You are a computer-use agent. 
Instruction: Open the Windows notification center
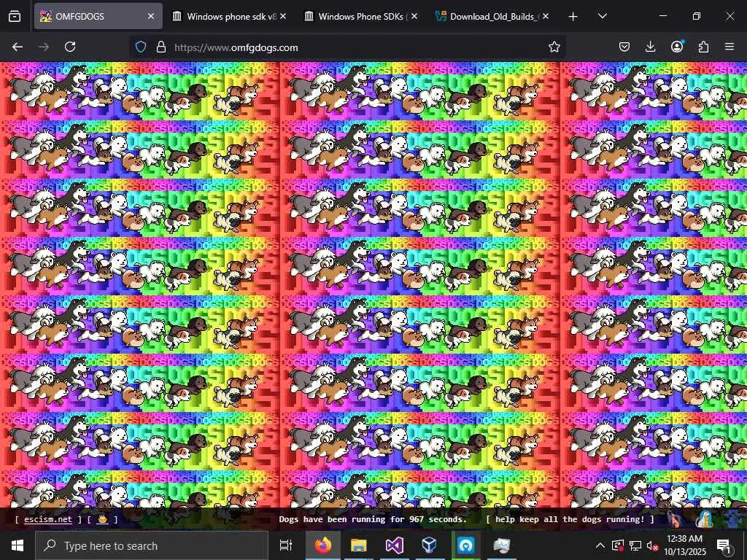pyautogui.click(x=724, y=546)
